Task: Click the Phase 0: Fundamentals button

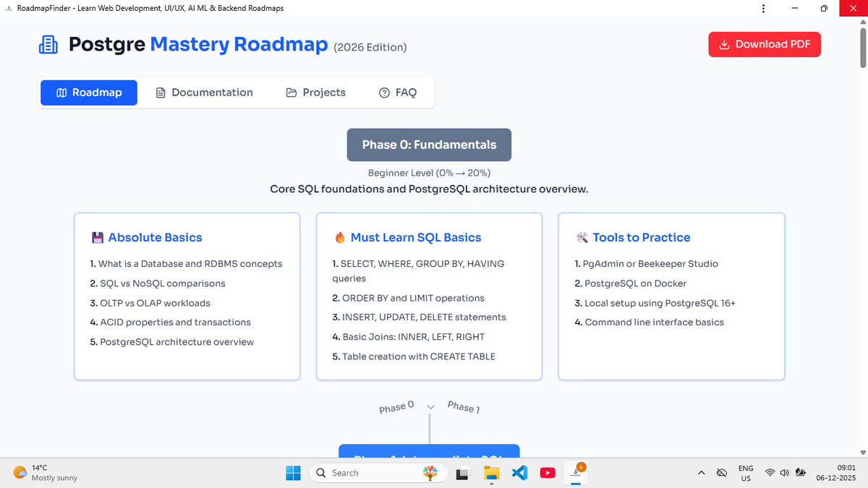Action: [x=429, y=145]
